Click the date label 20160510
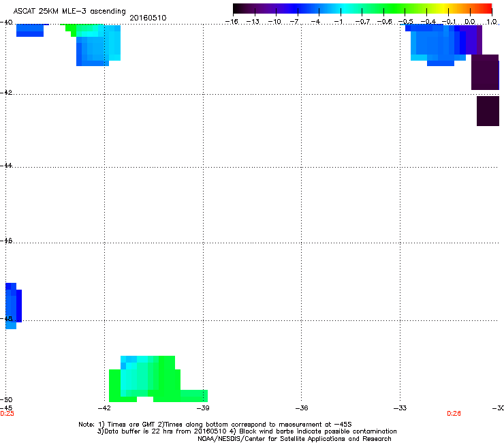This screenshot has height=443, width=504. click(x=148, y=18)
